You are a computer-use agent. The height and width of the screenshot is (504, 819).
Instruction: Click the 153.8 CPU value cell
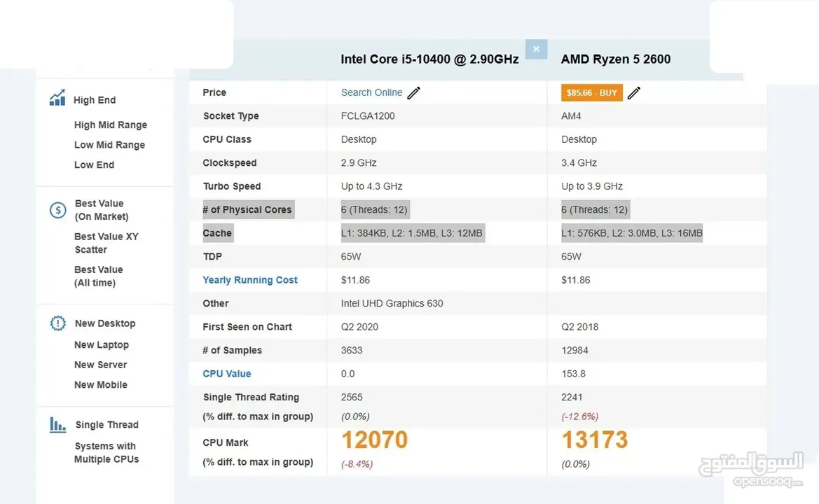pyautogui.click(x=573, y=374)
